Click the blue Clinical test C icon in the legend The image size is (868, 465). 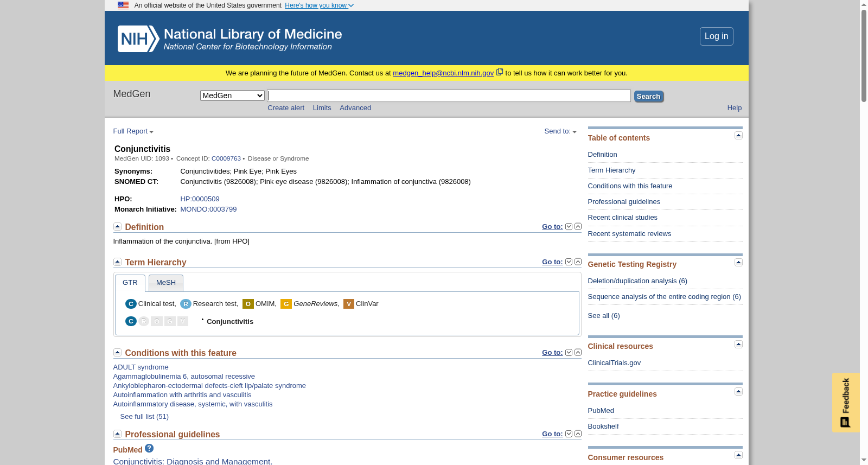(131, 304)
